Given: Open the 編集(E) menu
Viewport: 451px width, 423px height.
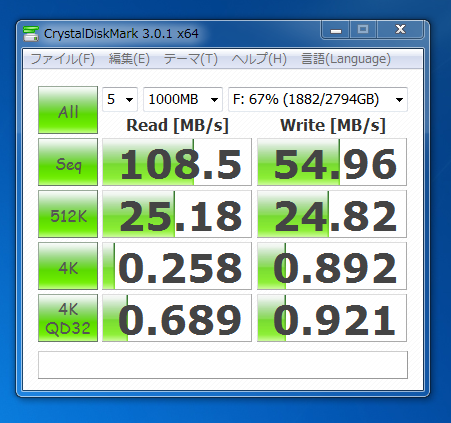Looking at the screenshot, I should pyautogui.click(x=129, y=59).
